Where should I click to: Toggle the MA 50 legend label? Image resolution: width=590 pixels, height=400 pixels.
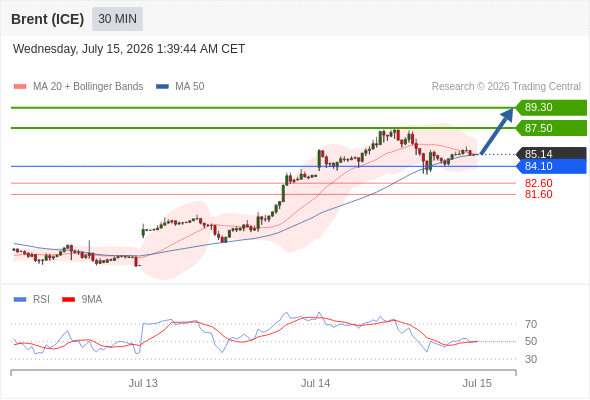(190, 87)
